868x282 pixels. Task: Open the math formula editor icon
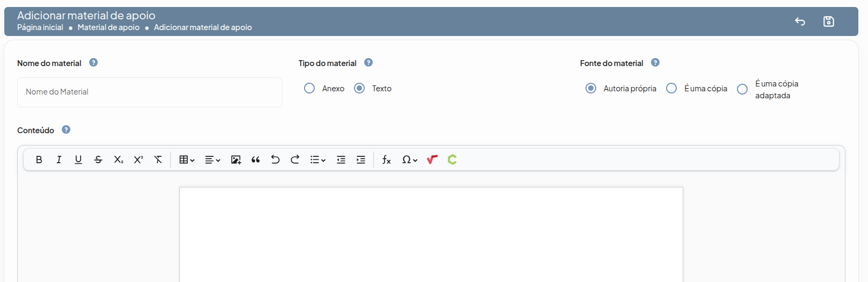386,160
